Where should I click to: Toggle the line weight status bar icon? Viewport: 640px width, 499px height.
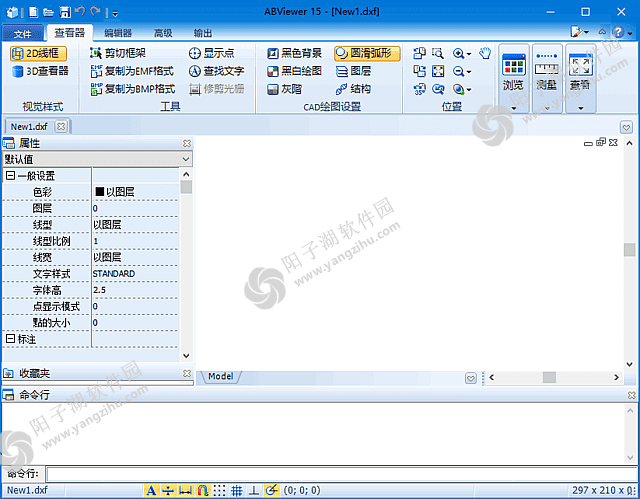pos(168,490)
